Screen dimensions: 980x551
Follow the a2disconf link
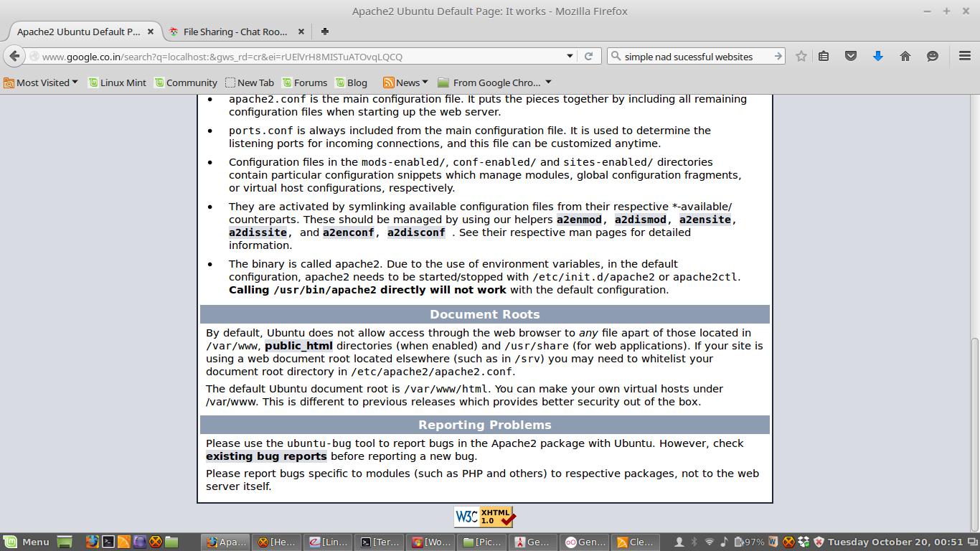tap(416, 232)
